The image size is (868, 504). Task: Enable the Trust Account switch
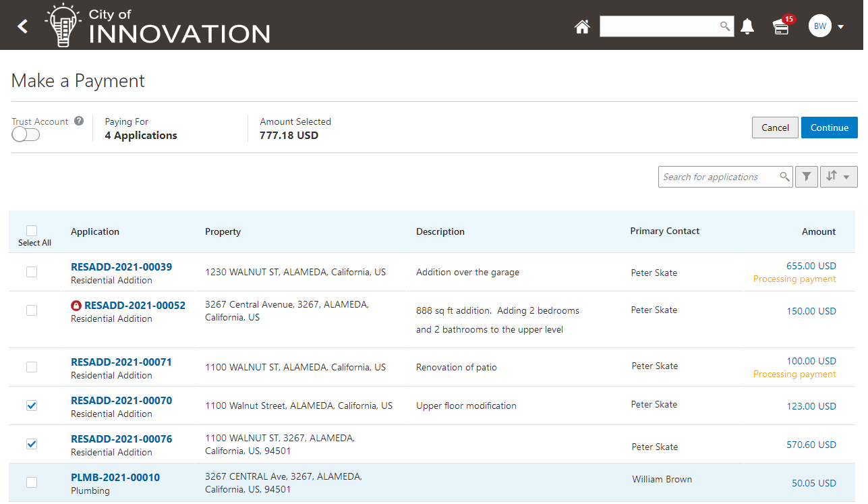[26, 135]
